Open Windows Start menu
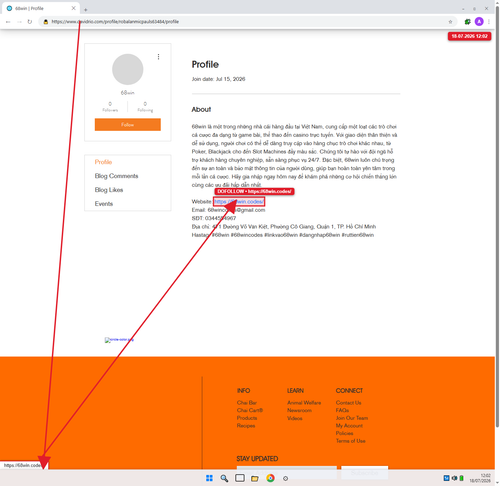 (209, 478)
